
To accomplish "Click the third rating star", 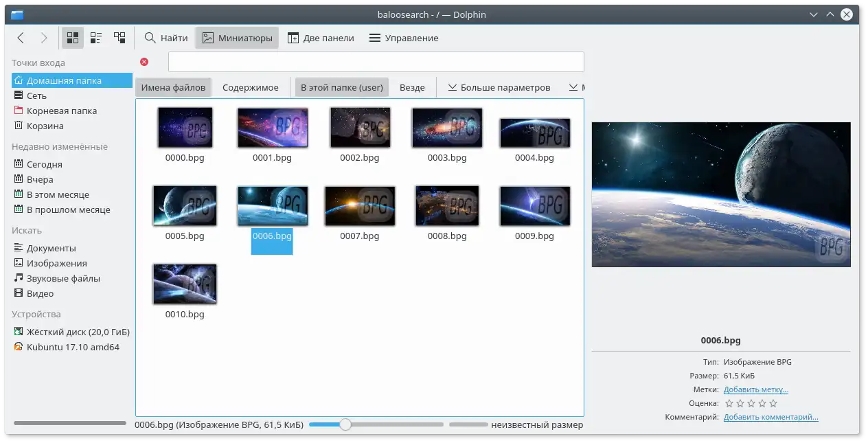I will click(751, 403).
